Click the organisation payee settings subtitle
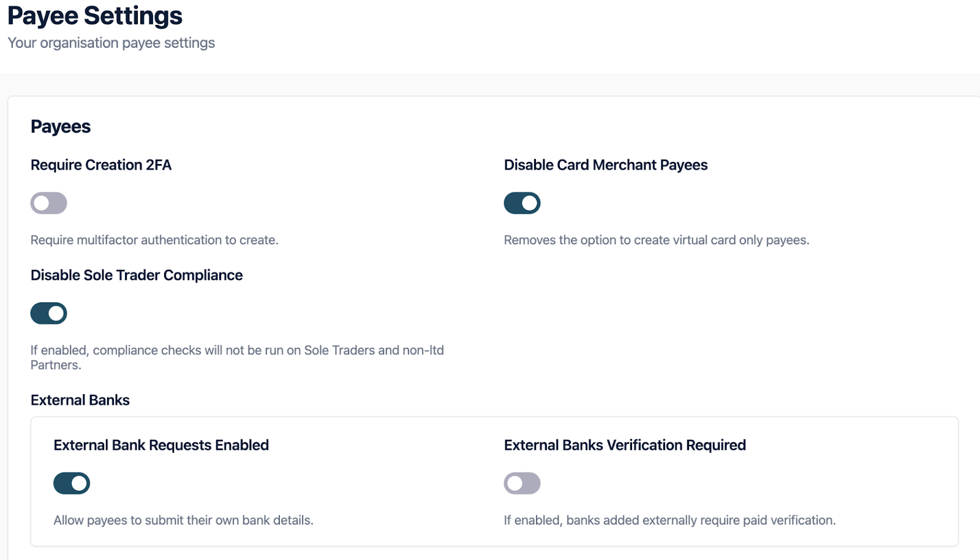The height and width of the screenshot is (560, 980). [111, 43]
